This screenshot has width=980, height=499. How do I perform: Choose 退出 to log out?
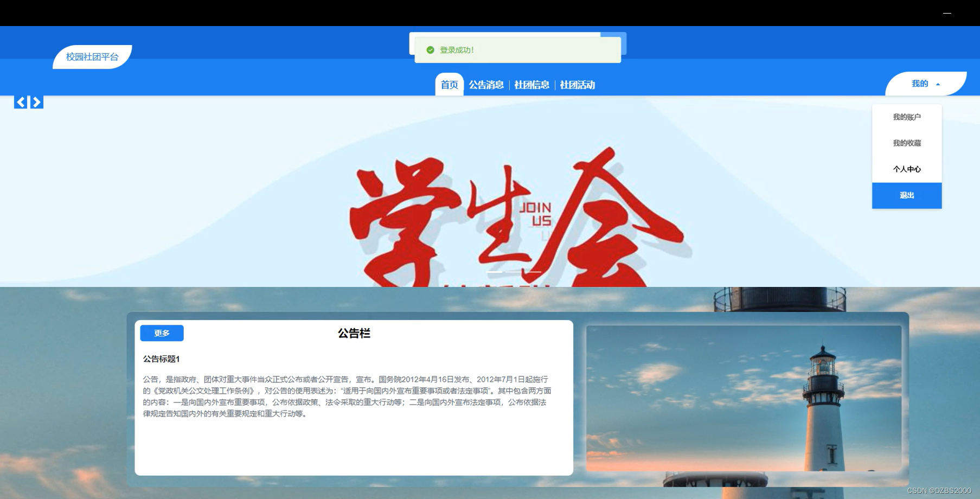click(907, 195)
